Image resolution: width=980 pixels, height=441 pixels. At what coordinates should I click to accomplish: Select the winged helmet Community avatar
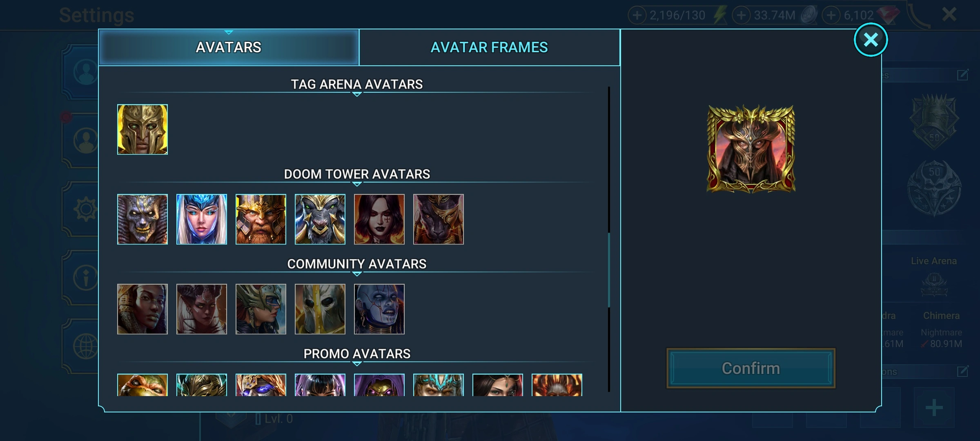[261, 309]
